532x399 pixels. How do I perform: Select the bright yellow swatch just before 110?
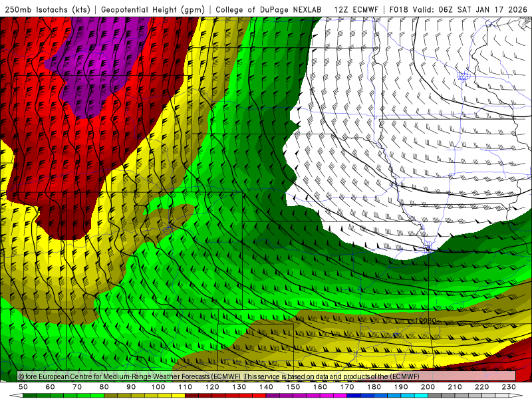pos(178,396)
